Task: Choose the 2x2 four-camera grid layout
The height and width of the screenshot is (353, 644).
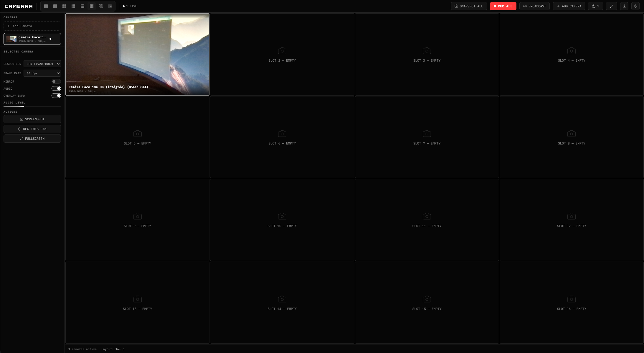Action: coord(64,6)
